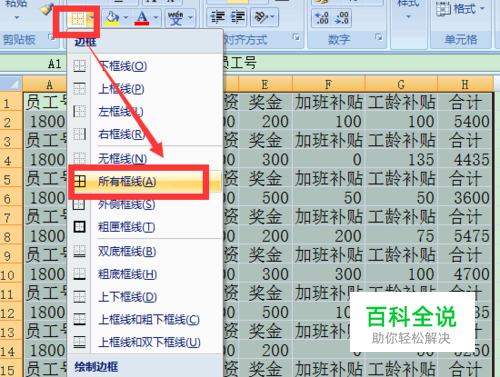Choose 双底框线(B) double bottom border
Image resolution: width=500 pixels, height=377 pixels.
click(x=145, y=251)
